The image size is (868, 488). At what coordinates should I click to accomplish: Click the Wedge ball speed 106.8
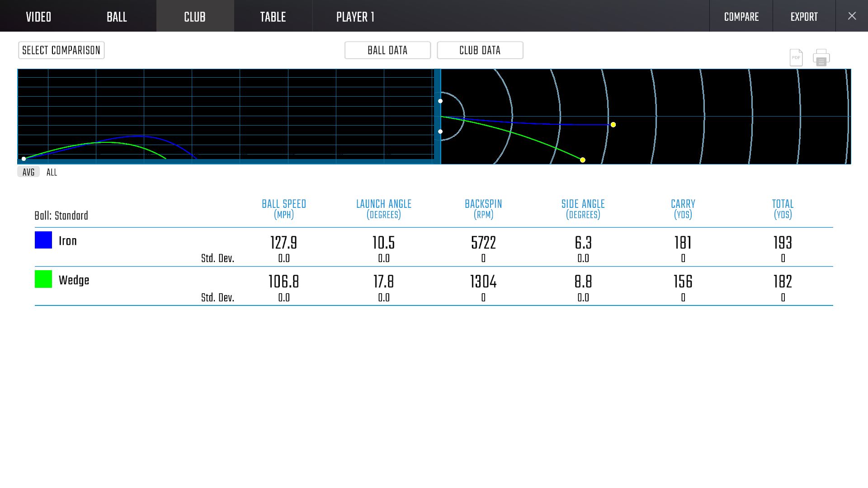point(284,282)
